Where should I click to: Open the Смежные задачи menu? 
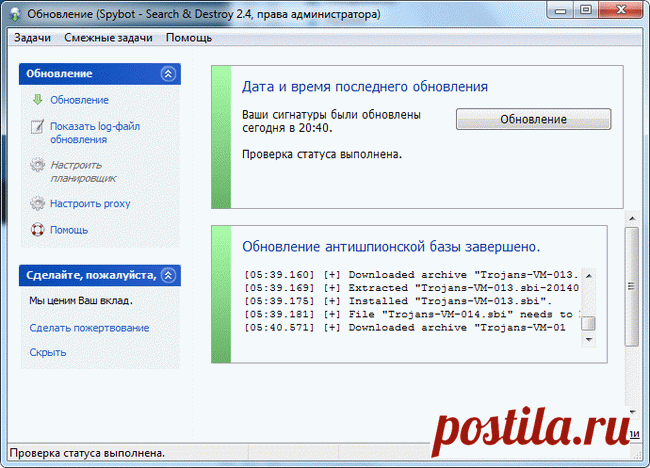[x=108, y=38]
